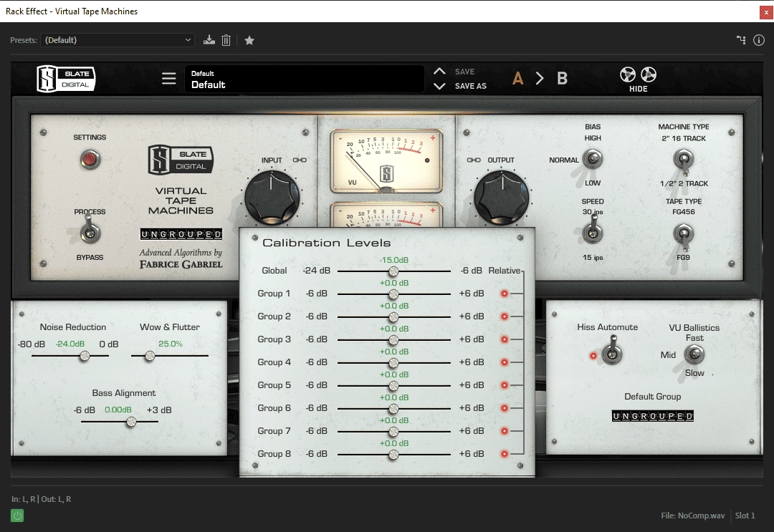This screenshot has height=532, width=774.
Task: Click SAVE preset button
Action: [x=464, y=72]
